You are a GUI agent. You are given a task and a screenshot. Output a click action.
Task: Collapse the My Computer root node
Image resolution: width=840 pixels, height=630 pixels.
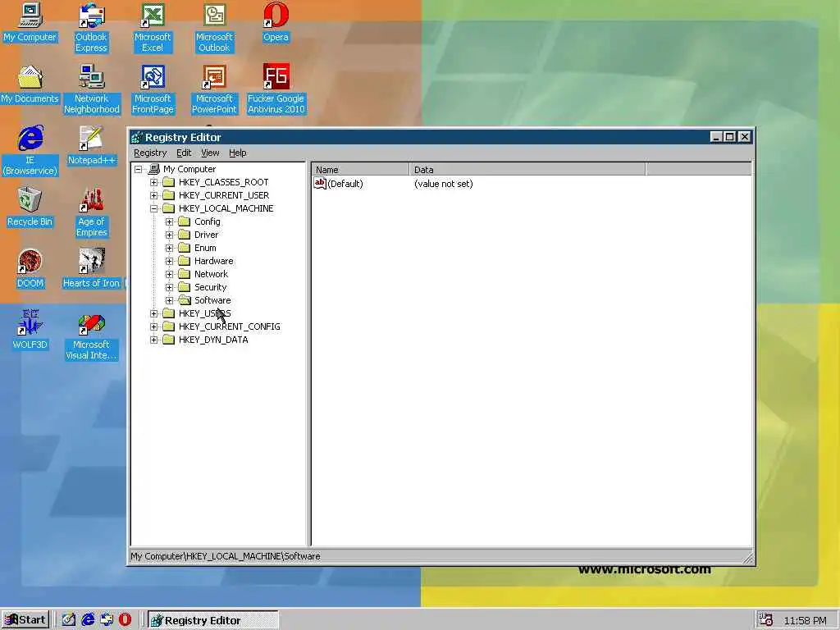pos(138,169)
